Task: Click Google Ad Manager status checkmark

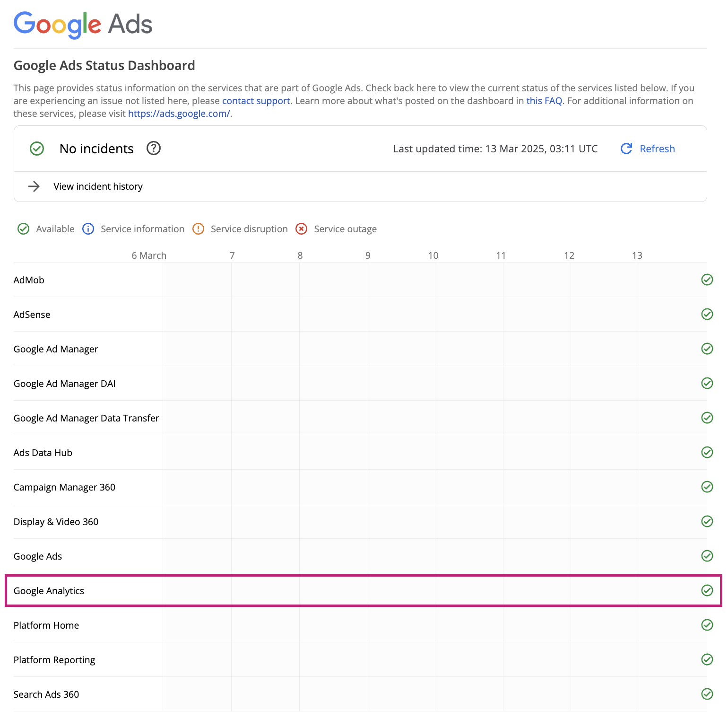Action: [x=707, y=349]
